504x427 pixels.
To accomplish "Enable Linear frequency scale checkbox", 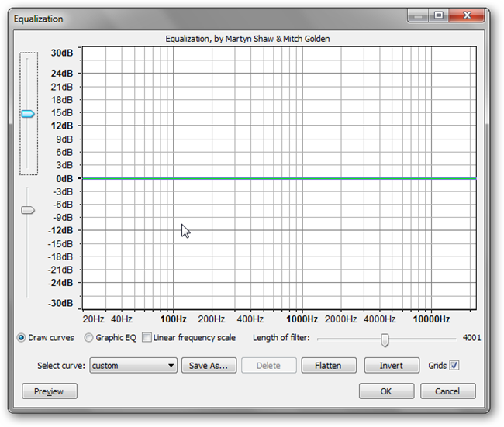I will coord(147,337).
